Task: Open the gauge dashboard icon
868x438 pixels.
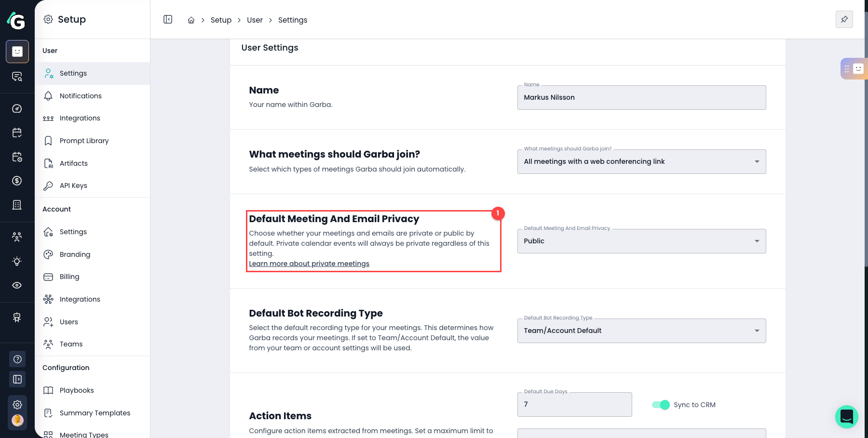Action: pos(17,108)
